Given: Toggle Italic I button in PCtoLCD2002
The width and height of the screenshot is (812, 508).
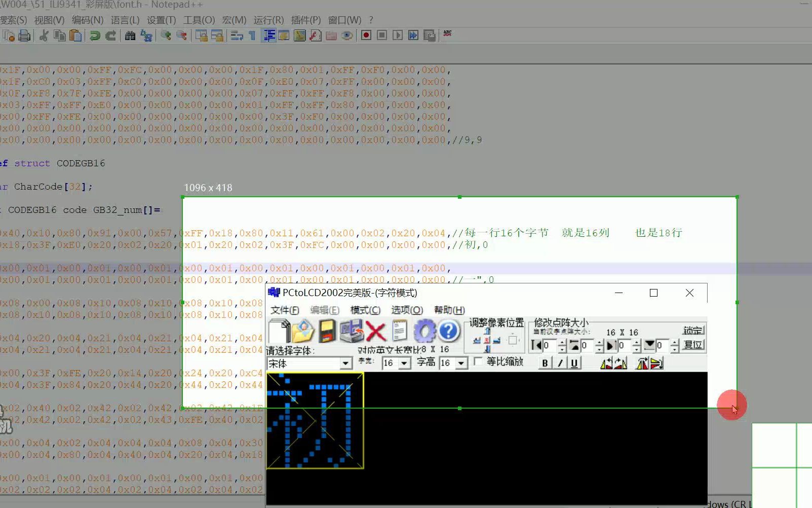Looking at the screenshot, I should tap(560, 362).
